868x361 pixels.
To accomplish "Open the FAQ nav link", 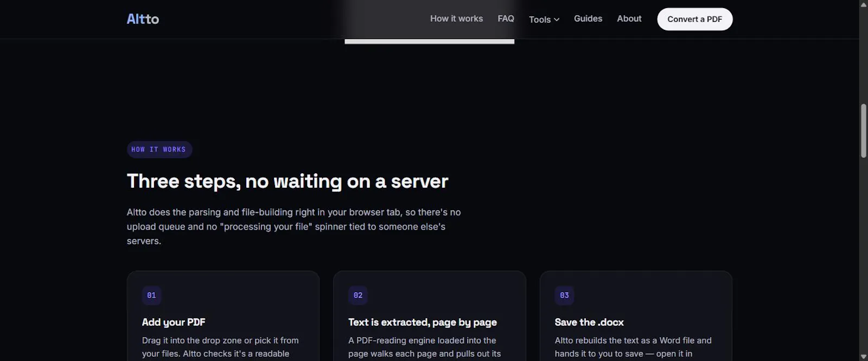I will [506, 18].
